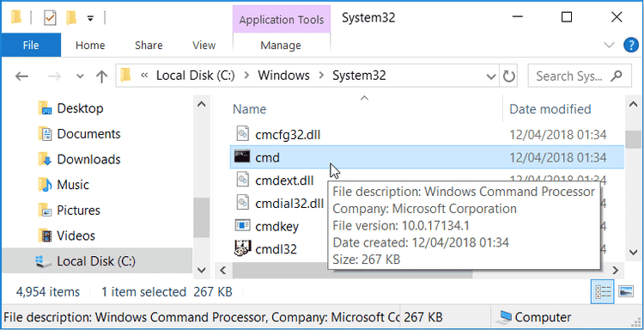Select the cmd file name
644x330 pixels.
pyautogui.click(x=267, y=157)
